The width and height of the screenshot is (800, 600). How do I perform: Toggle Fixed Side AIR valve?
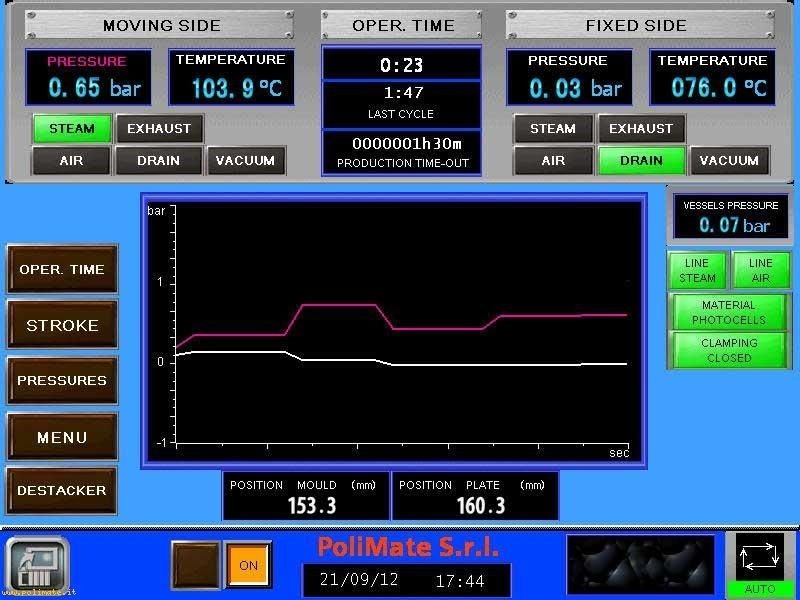553,161
